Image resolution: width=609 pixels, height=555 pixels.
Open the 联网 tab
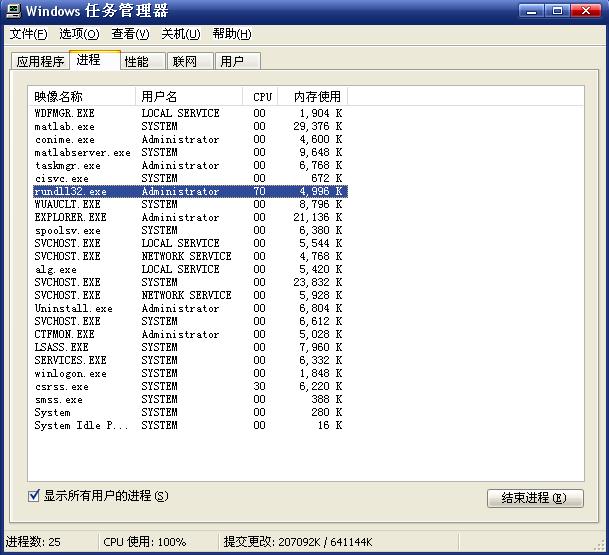[190, 61]
